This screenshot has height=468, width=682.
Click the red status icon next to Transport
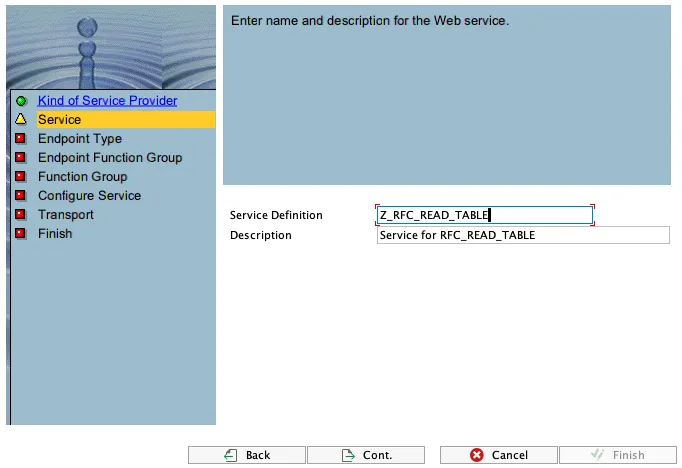click(x=20, y=214)
